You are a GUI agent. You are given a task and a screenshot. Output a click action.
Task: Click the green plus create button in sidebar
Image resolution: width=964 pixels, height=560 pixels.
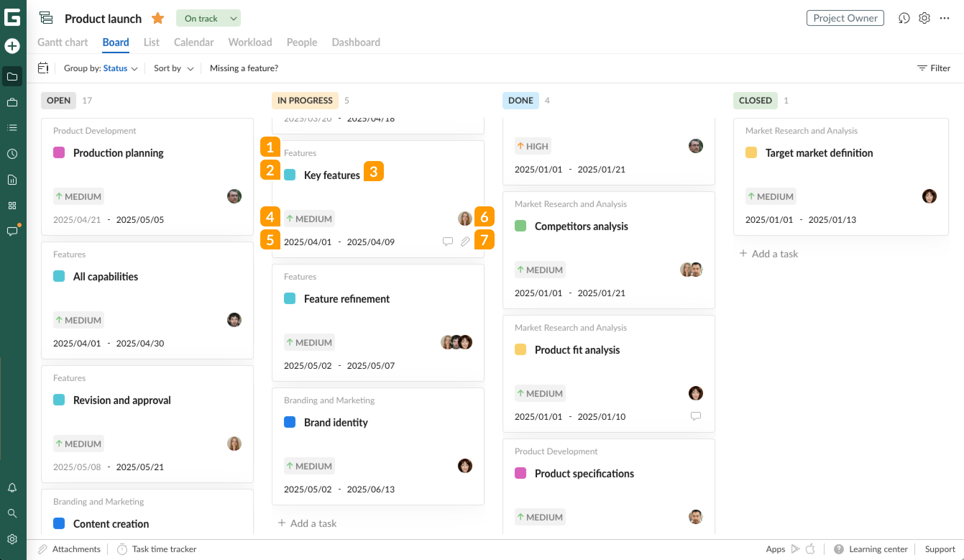(x=12, y=46)
